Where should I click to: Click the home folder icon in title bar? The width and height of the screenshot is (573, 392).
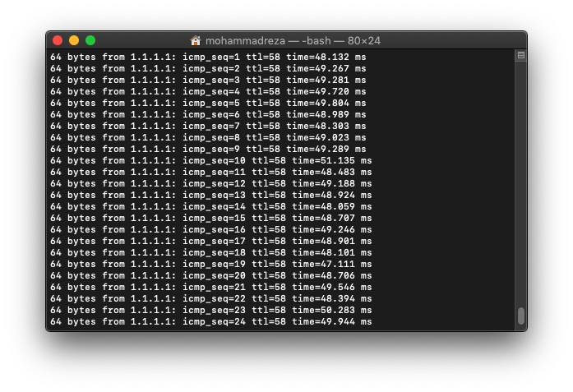tap(196, 40)
